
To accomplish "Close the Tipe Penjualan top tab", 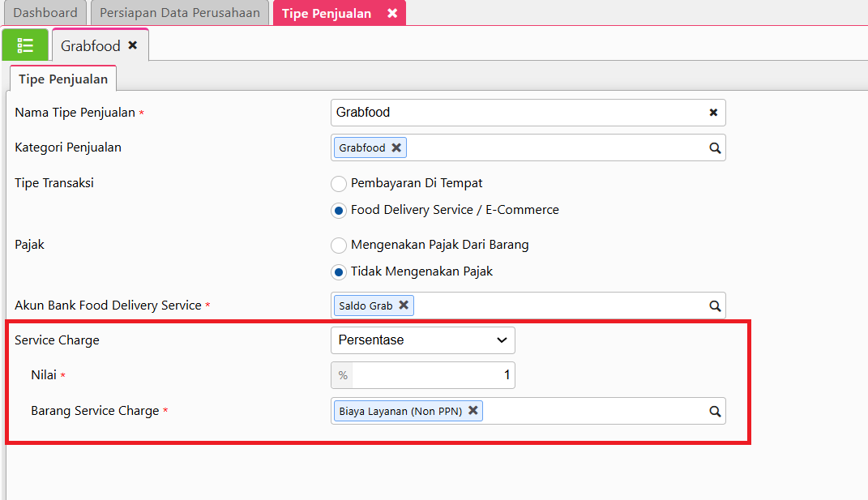I will click(x=392, y=14).
